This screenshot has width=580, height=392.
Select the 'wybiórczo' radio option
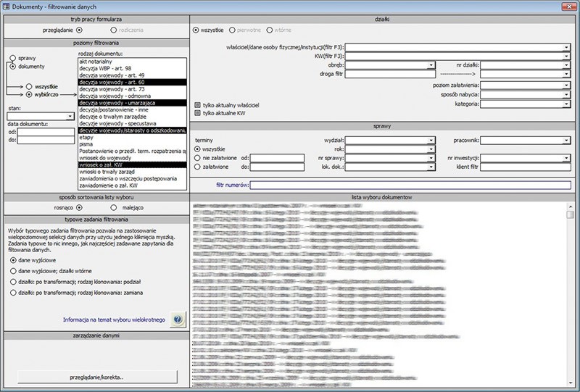[29, 95]
